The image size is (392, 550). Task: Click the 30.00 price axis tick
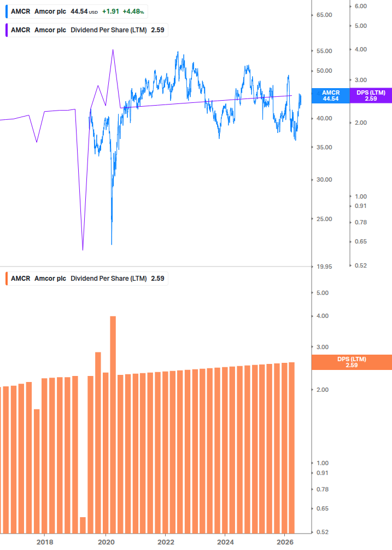pyautogui.click(x=324, y=180)
